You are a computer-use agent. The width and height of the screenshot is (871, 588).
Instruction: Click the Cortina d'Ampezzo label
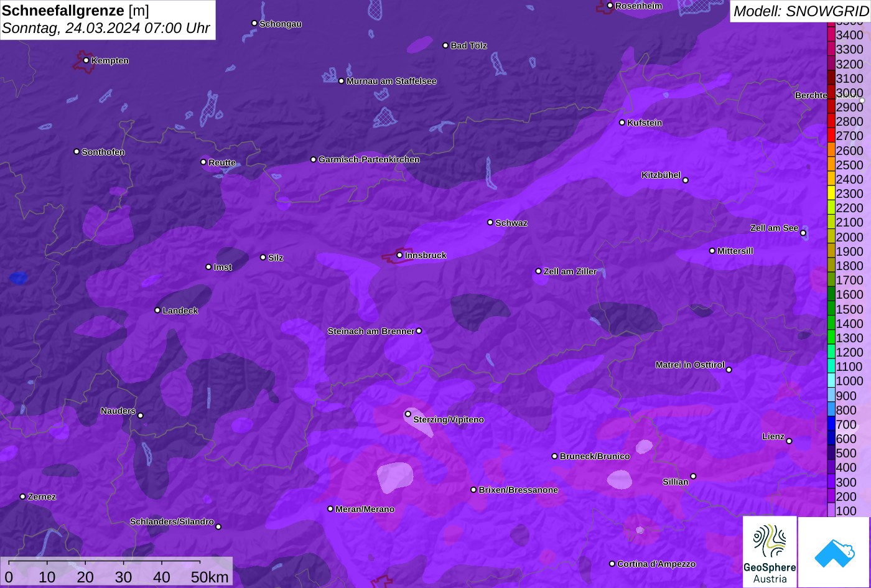[x=656, y=564]
